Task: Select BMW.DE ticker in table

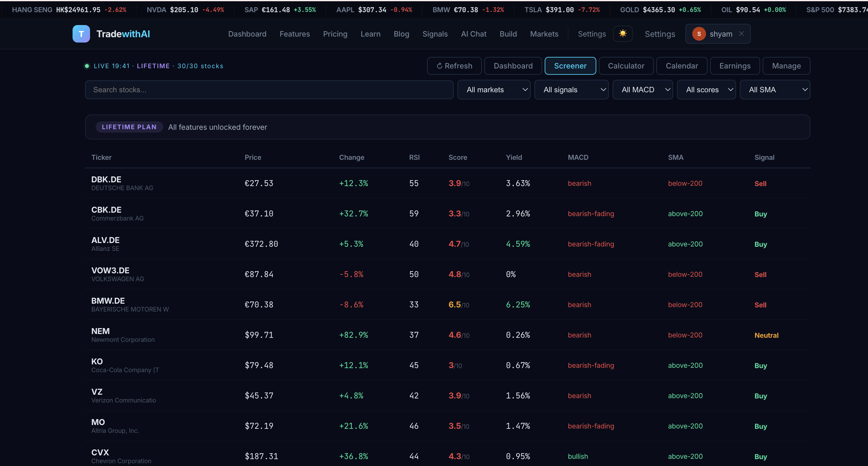Action: pos(108,301)
